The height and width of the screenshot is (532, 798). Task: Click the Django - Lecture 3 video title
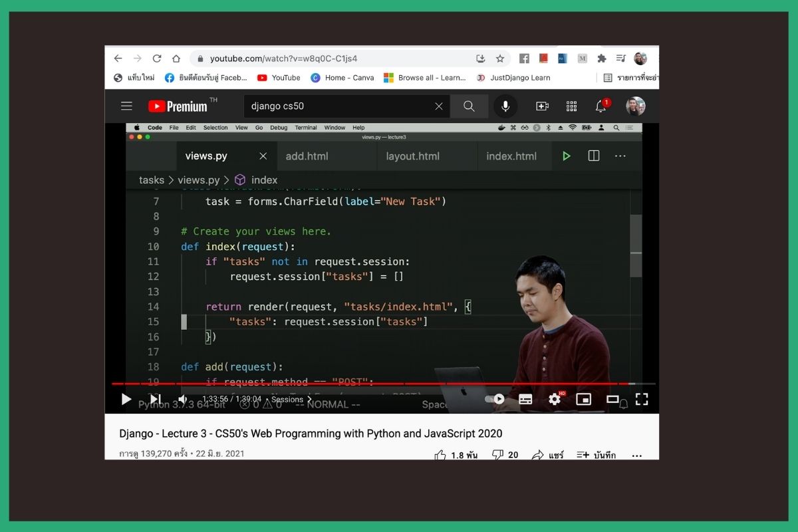(x=311, y=434)
